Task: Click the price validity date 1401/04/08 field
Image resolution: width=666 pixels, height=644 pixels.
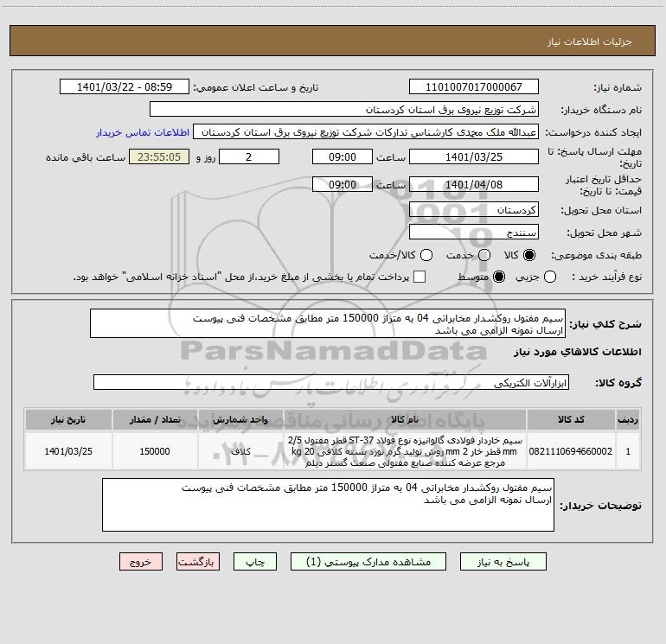Action: [474, 184]
